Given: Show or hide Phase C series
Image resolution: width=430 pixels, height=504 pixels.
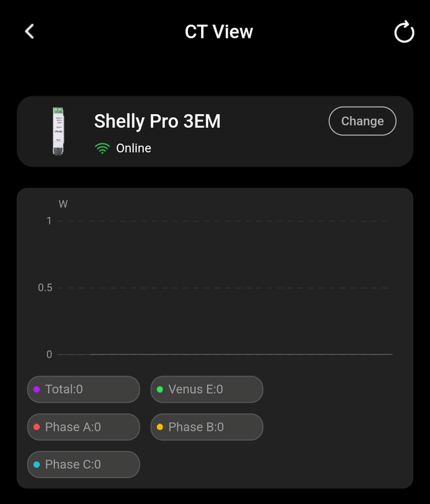Looking at the screenshot, I should [x=83, y=464].
